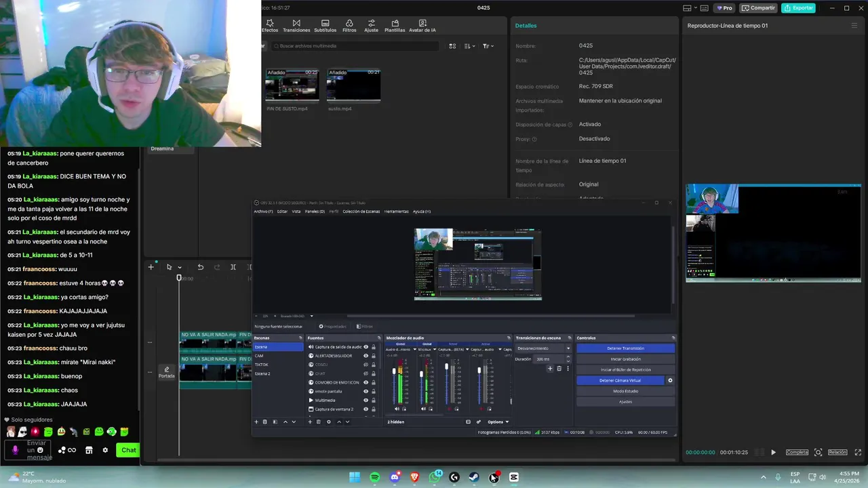This screenshot has width=868, height=488.
Task: Open the Avatar de IA panel
Action: coord(422,26)
